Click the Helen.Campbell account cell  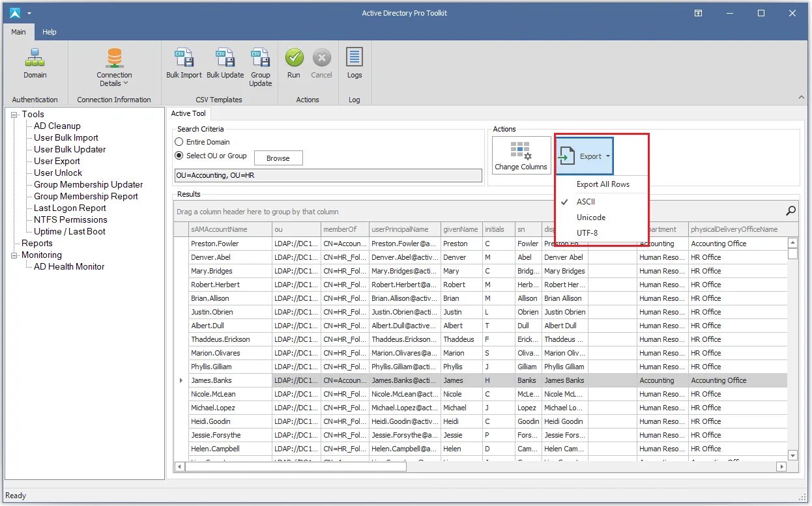click(230, 449)
